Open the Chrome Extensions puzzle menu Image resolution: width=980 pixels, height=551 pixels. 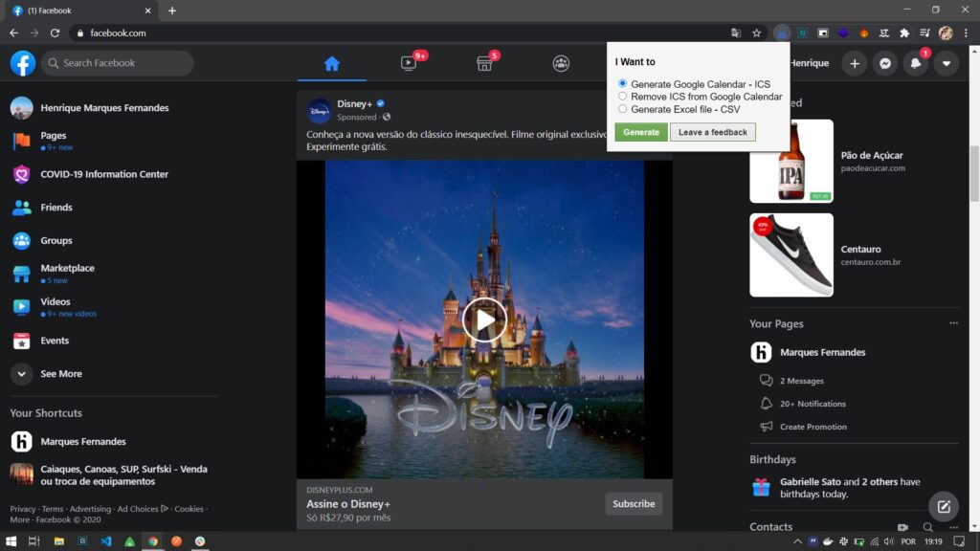[x=904, y=33]
